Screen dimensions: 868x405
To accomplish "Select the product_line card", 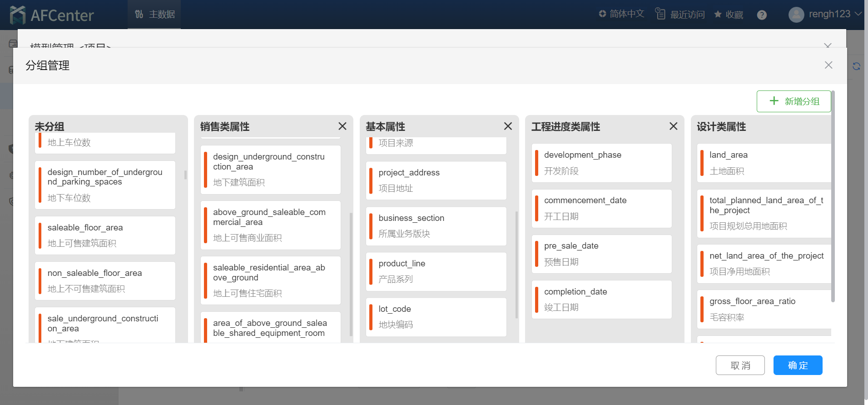I will pyautogui.click(x=436, y=271).
